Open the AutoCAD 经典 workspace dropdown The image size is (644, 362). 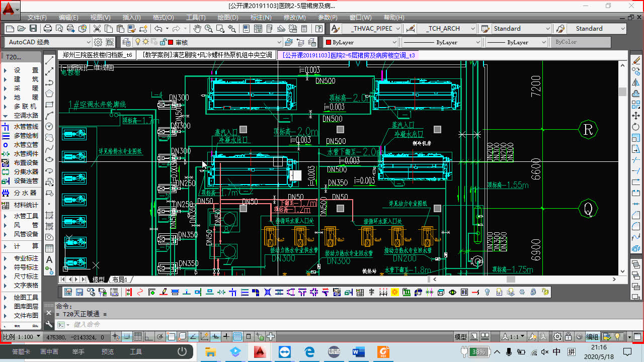(48, 42)
